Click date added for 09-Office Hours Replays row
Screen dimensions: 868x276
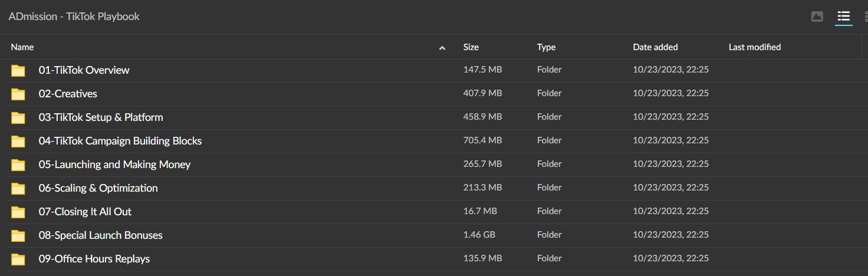click(671, 258)
